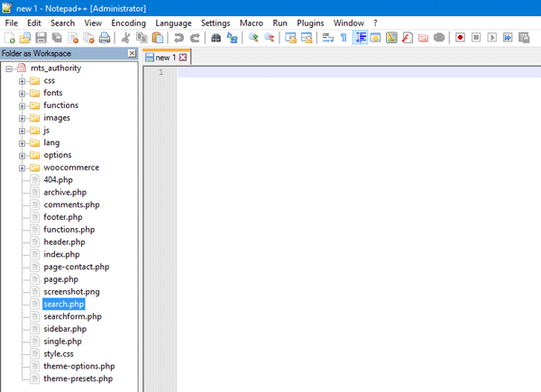The image size is (541, 392).
Task: Click the Play macro icon
Action: [492, 38]
